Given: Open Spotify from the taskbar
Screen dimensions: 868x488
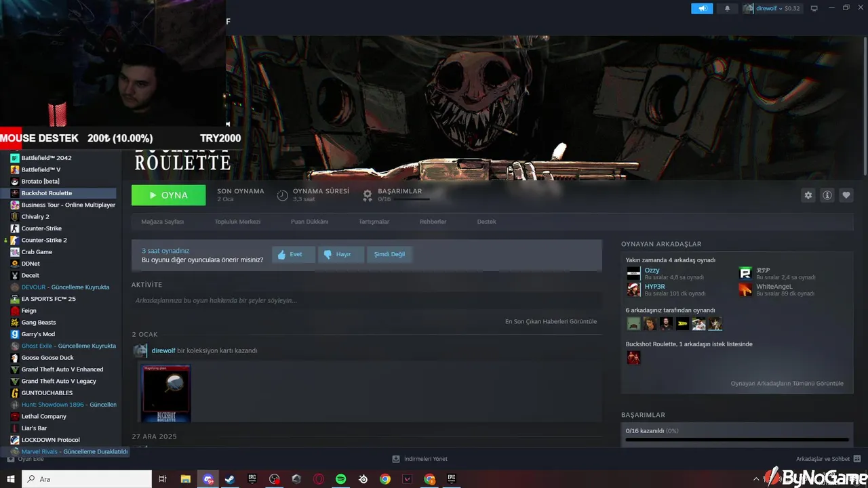Looking at the screenshot, I should coord(341,479).
